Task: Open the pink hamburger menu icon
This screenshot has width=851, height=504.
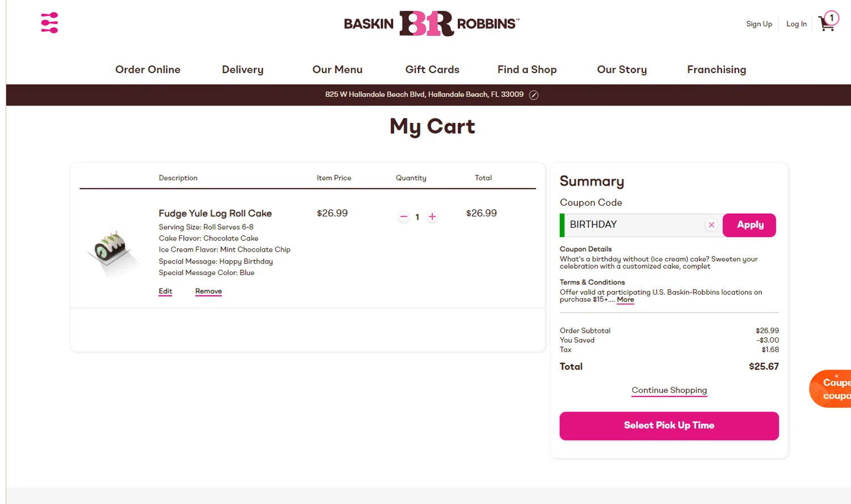Action: tap(49, 23)
